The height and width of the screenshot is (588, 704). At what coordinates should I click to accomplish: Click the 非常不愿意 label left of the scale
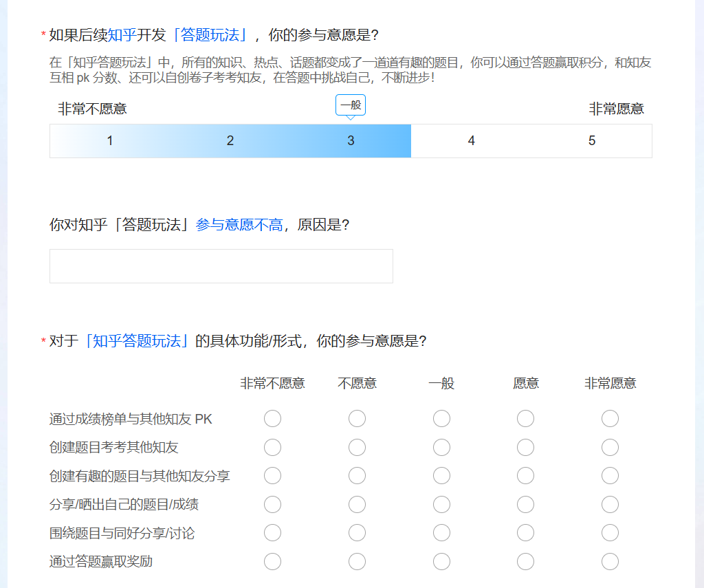tap(93, 109)
